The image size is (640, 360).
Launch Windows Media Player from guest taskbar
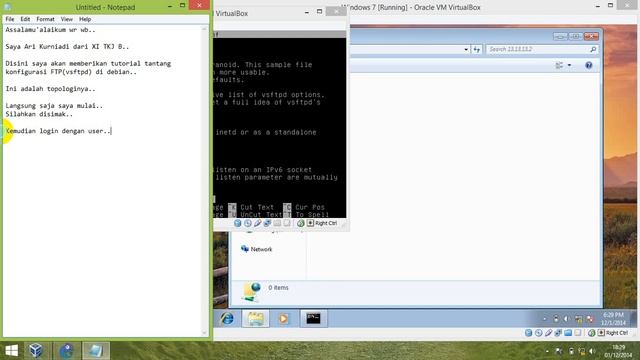point(283,318)
